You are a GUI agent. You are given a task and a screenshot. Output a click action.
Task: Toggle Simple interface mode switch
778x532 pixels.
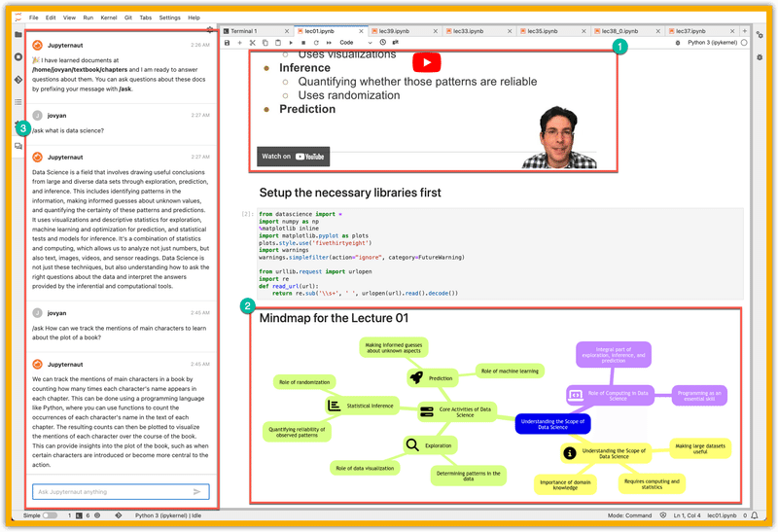pyautogui.click(x=50, y=515)
